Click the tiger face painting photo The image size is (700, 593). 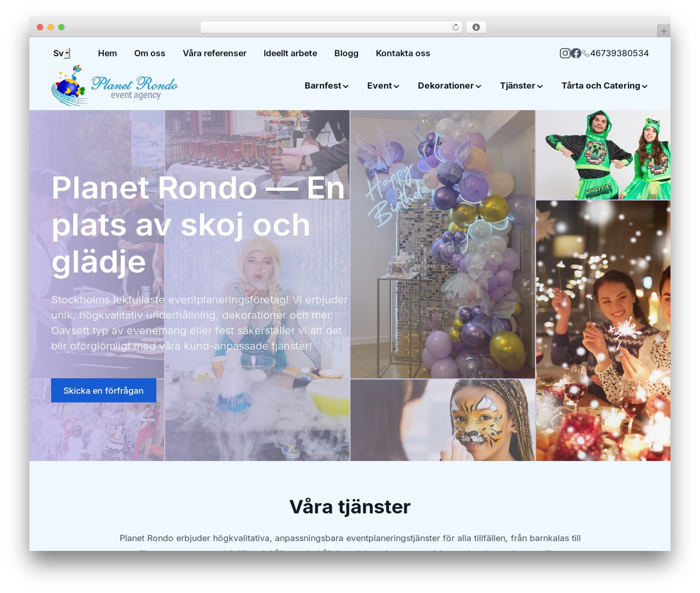point(443,420)
